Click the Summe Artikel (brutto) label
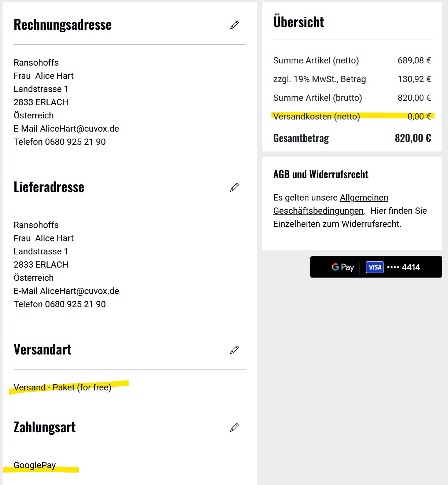This screenshot has height=485, width=448. [x=318, y=98]
